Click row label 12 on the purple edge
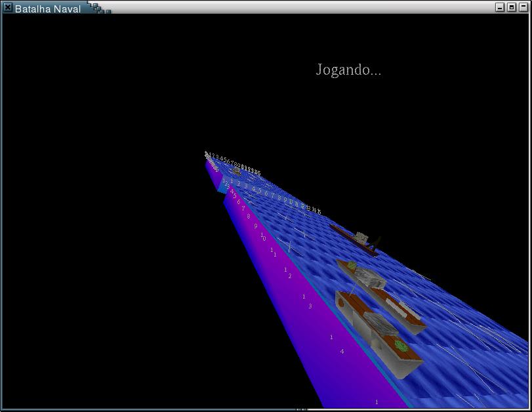Viewport: 532px width, 412px height. tap(287, 273)
